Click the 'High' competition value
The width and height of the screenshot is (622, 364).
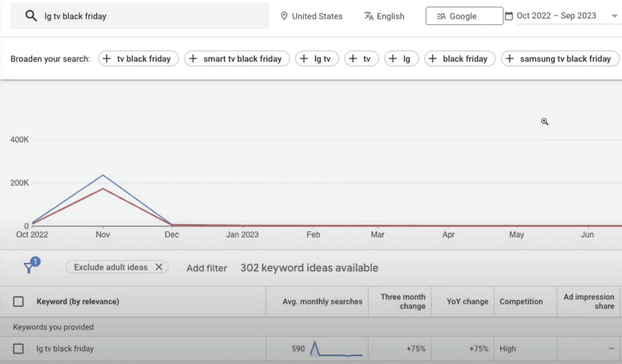tap(507, 349)
